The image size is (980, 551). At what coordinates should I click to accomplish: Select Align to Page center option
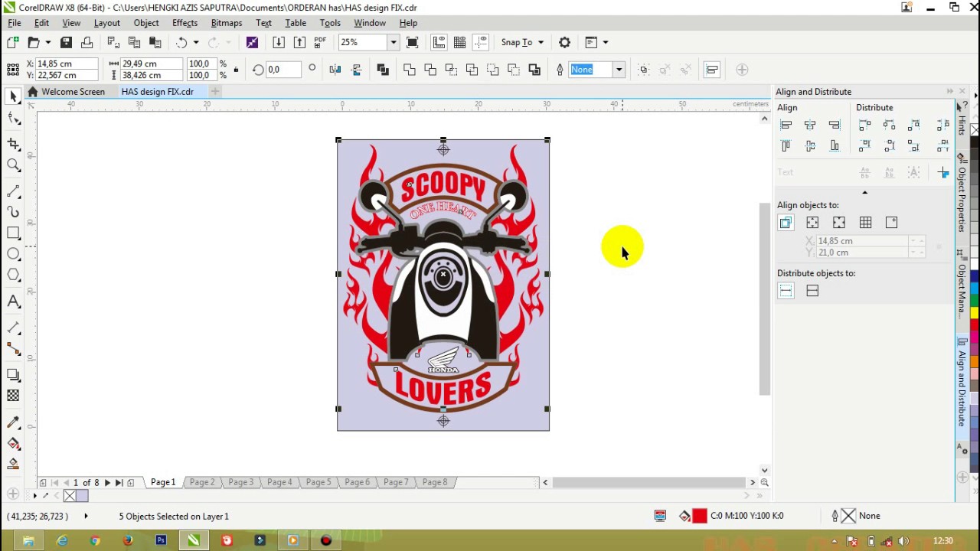[x=839, y=223]
